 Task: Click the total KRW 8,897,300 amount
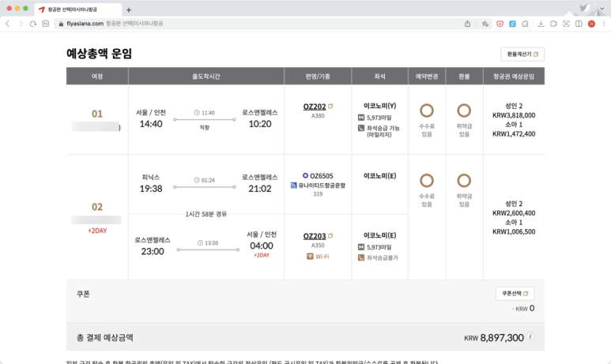click(x=494, y=337)
